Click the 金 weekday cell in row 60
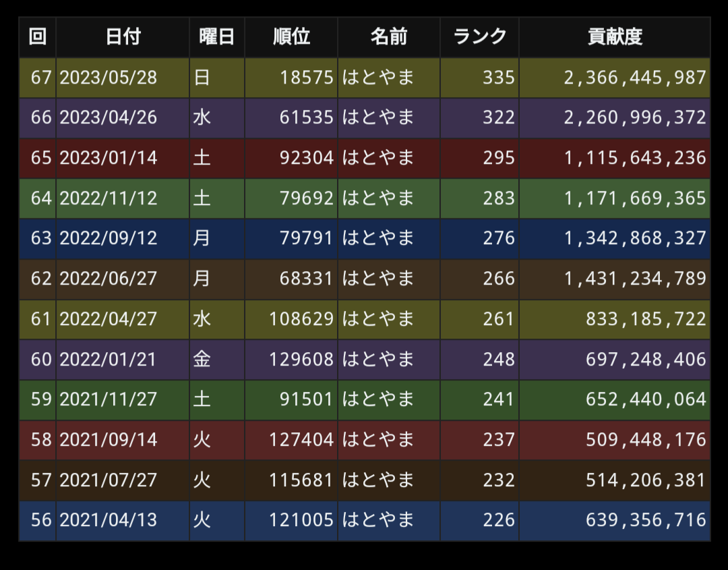This screenshot has width=728, height=570. pos(202,359)
